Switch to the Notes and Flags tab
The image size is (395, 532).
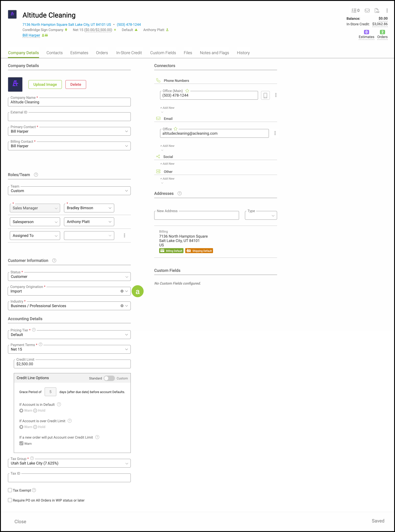pyautogui.click(x=214, y=53)
